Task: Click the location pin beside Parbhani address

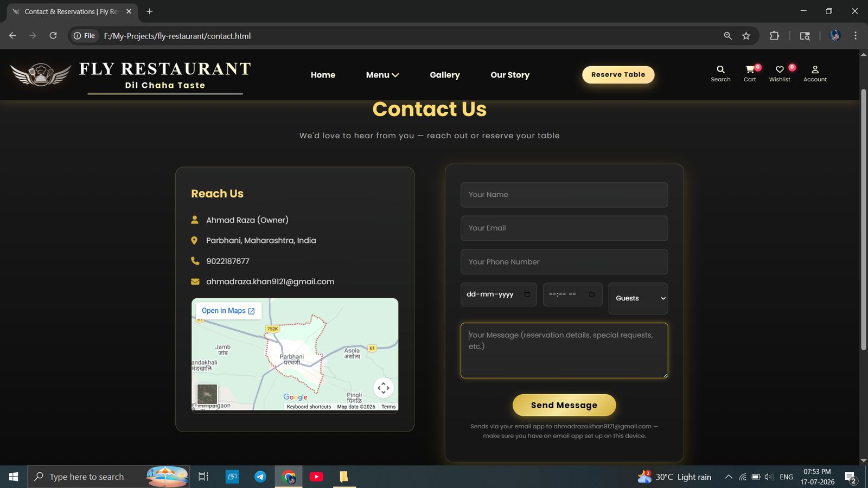Action: coord(195,240)
